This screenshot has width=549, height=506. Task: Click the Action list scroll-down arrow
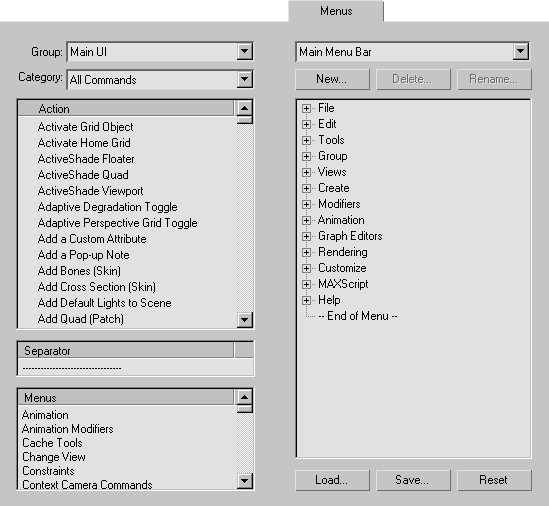click(244, 320)
